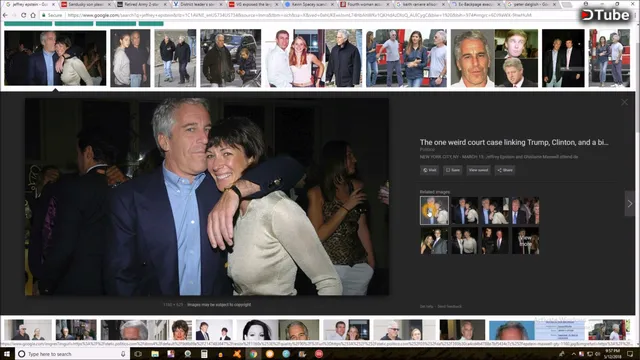
Task: Click the red round taskbar app icon
Action: [319, 354]
